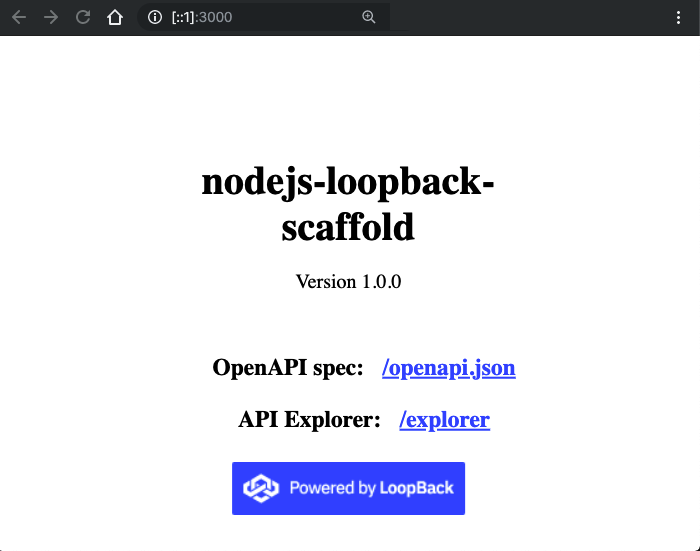Click the Version 1.0.0 text
This screenshot has height=551, width=700.
click(348, 282)
